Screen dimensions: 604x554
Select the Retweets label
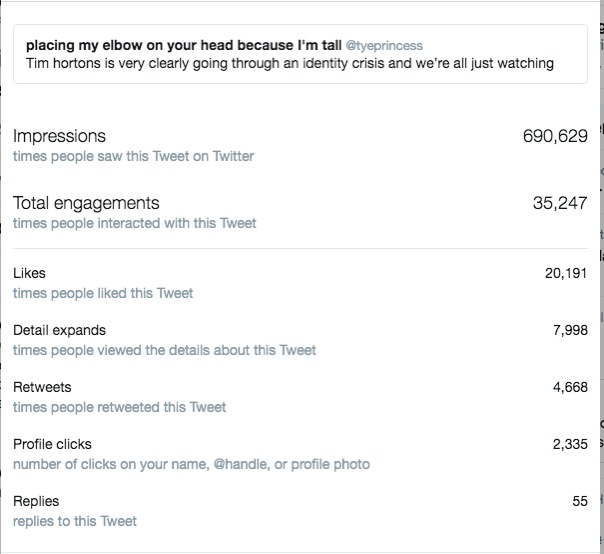pyautogui.click(x=42, y=387)
